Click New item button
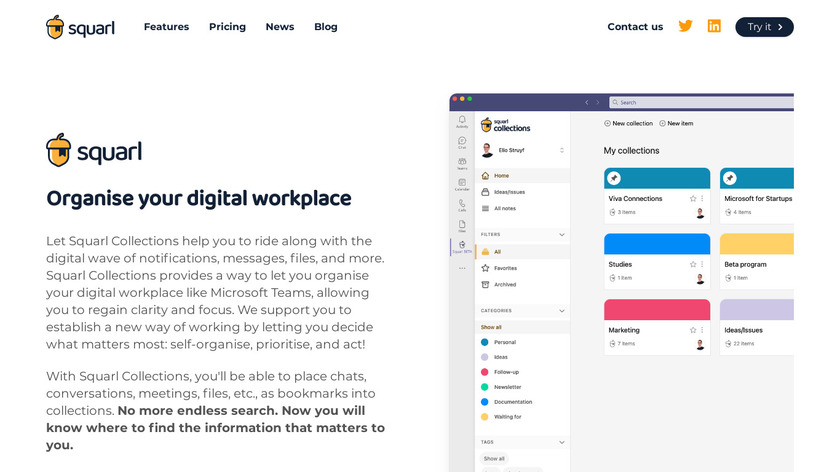Image resolution: width=840 pixels, height=472 pixels. point(676,123)
